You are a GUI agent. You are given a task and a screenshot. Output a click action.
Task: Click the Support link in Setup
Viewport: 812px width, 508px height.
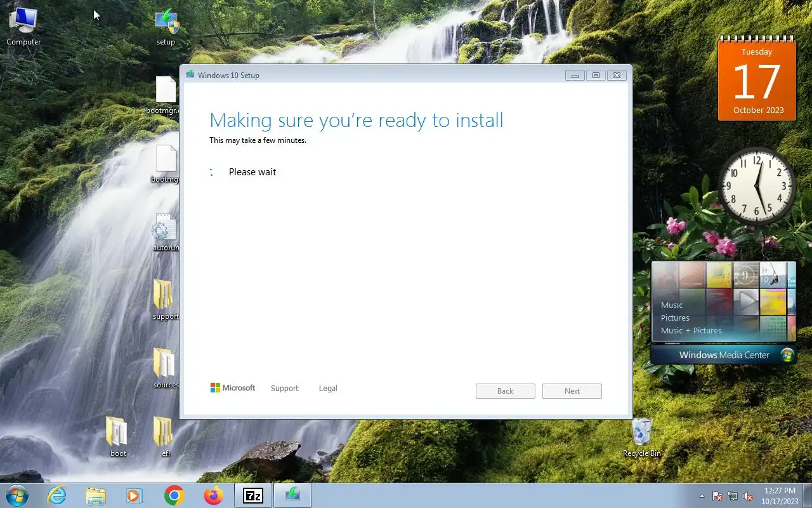(x=284, y=388)
